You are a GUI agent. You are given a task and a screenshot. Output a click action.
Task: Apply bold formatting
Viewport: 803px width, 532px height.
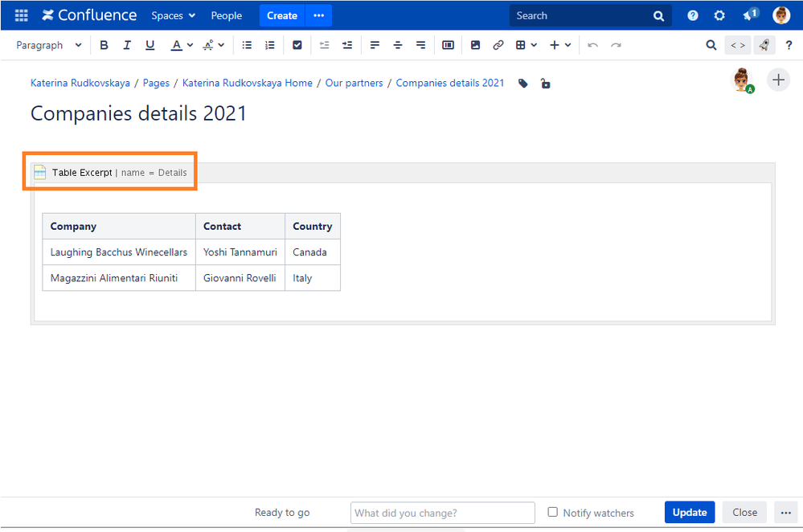[104, 45]
